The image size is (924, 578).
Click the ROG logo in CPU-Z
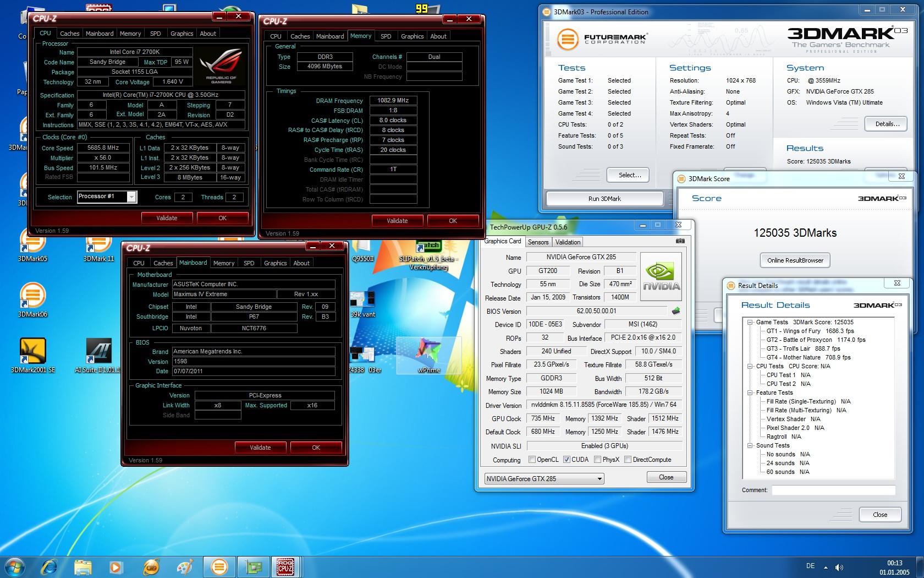point(221,67)
